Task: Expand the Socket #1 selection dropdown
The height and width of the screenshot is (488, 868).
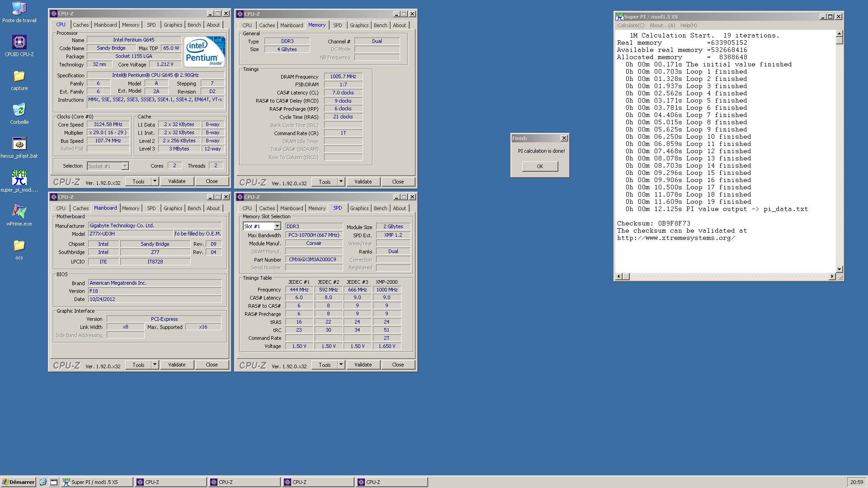Action: pos(125,166)
